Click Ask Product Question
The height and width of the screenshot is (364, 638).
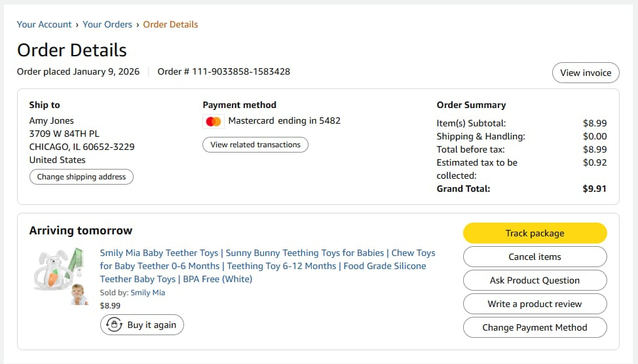coord(535,280)
